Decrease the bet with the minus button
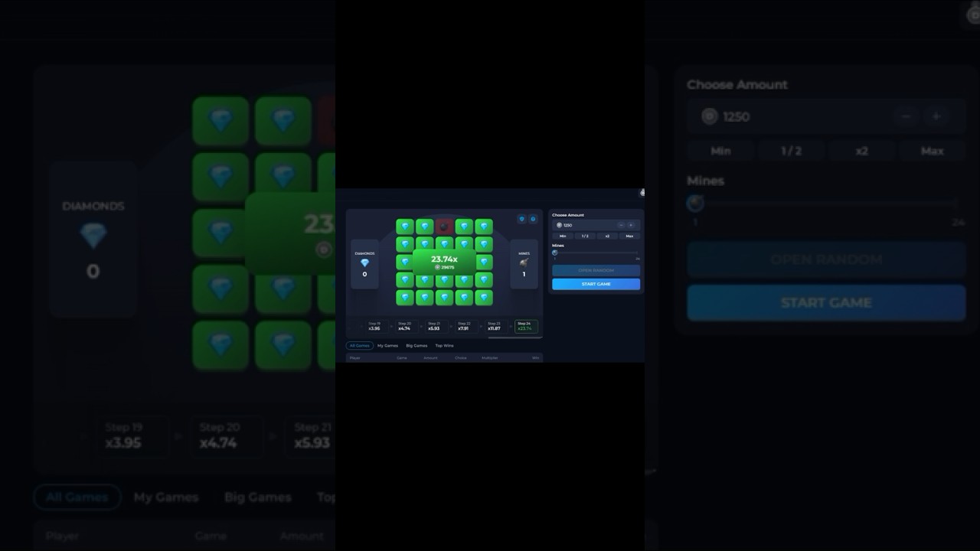 click(622, 225)
